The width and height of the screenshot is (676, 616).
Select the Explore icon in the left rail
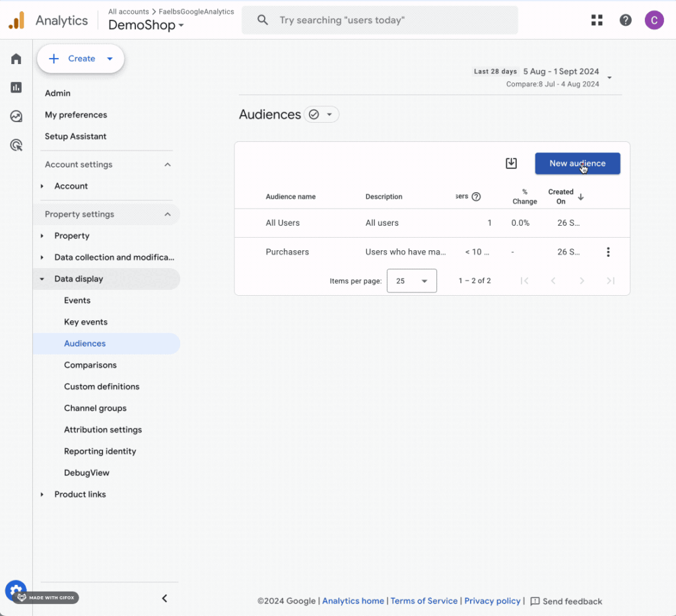coord(15,116)
